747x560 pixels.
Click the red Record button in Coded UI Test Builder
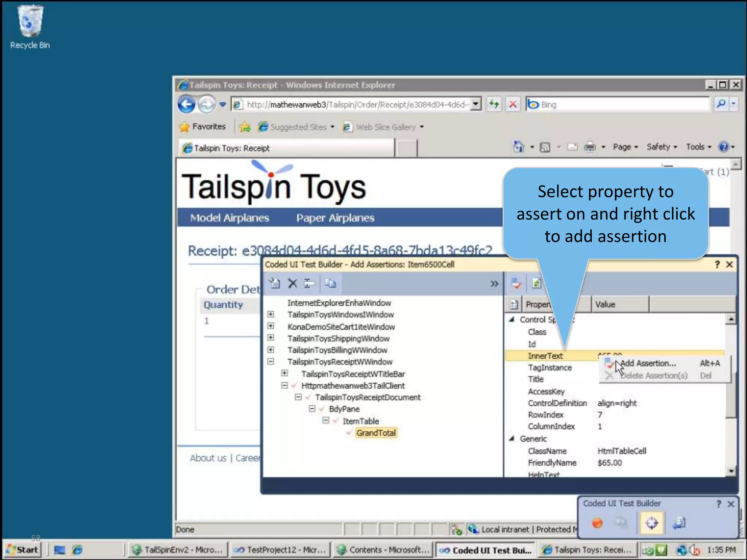coord(597,523)
